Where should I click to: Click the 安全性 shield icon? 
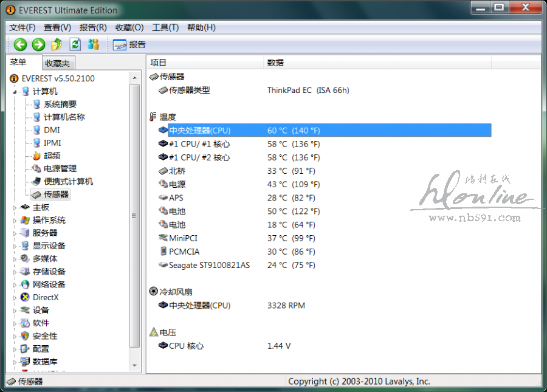[x=25, y=336]
